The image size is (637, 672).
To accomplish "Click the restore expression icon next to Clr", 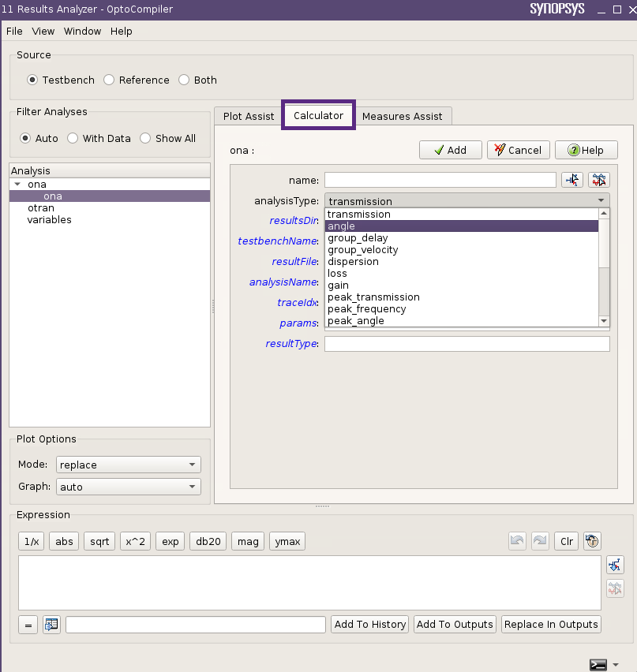I will tap(592, 541).
